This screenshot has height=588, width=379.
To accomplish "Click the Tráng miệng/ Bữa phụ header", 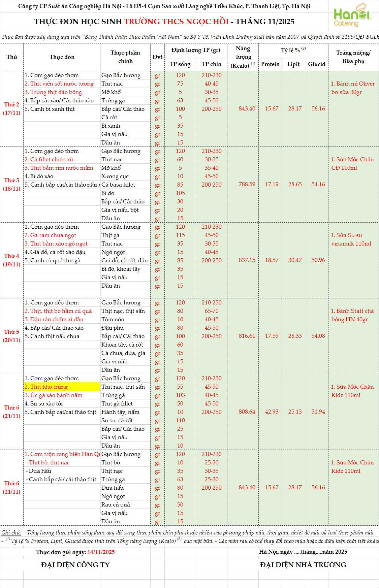I will 353,57.
